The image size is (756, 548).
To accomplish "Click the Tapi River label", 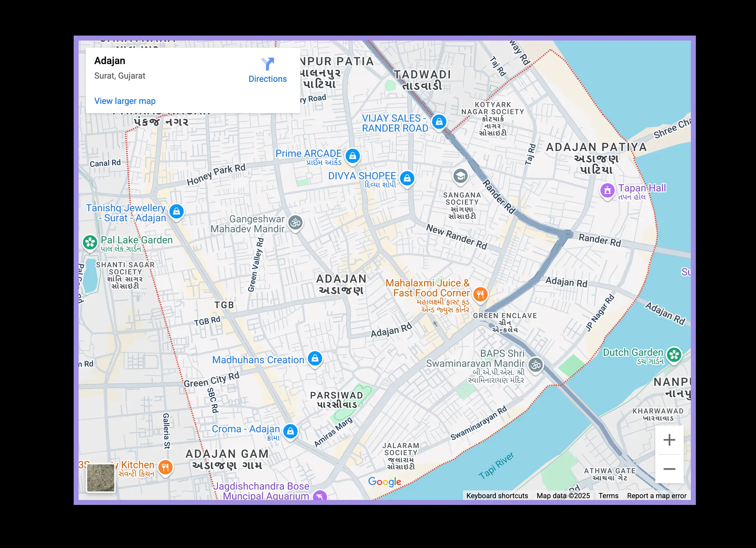I will point(496,466).
